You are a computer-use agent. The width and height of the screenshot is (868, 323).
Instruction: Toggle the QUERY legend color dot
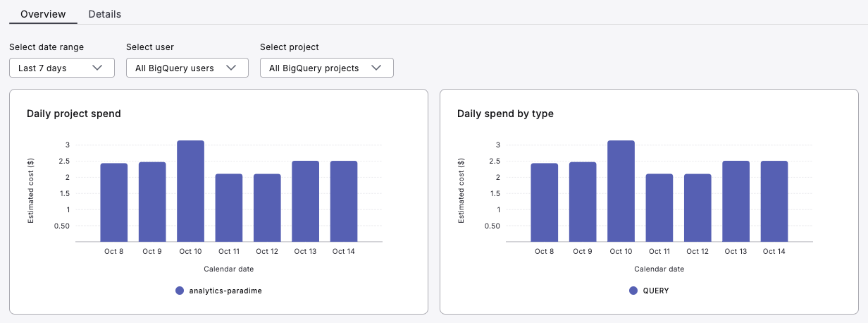[x=633, y=291]
